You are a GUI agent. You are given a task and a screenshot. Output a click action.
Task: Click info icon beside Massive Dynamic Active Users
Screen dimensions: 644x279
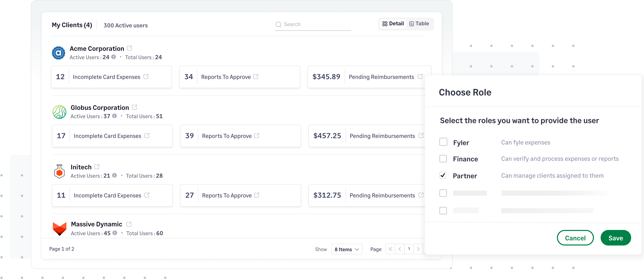click(115, 233)
